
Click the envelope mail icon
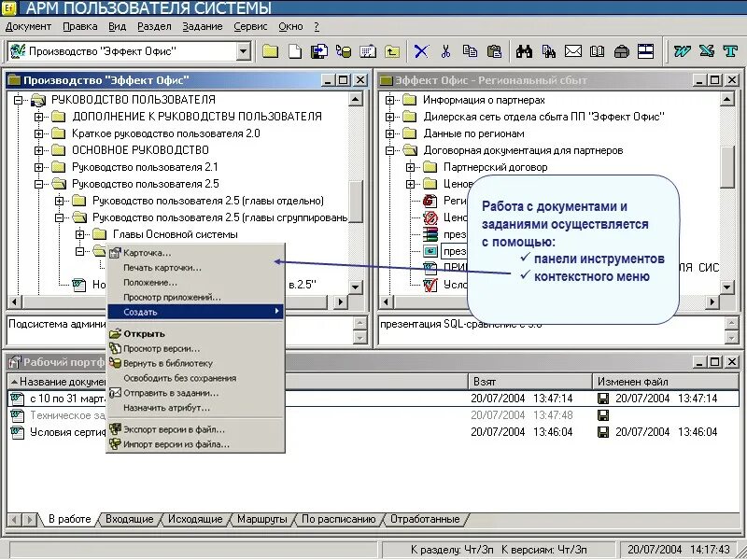(x=573, y=51)
